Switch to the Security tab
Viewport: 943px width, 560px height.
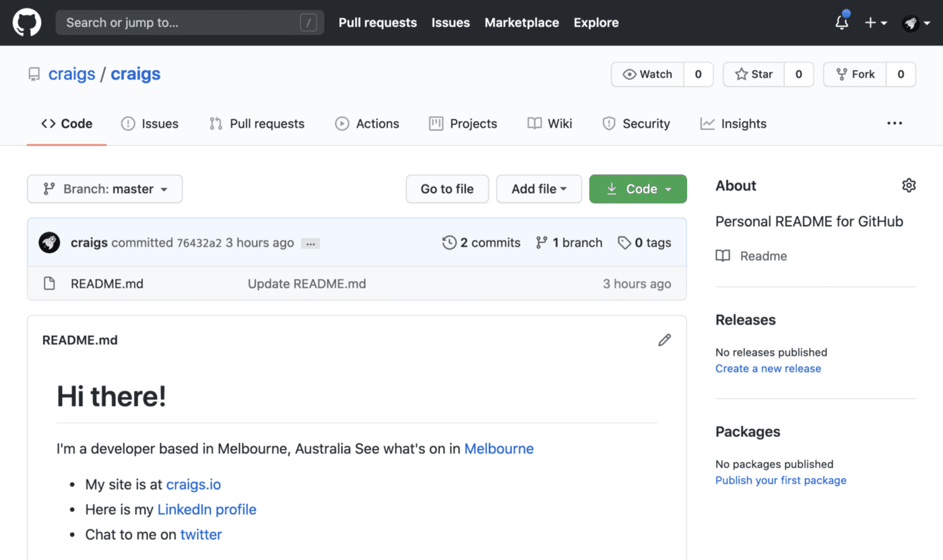tap(637, 124)
